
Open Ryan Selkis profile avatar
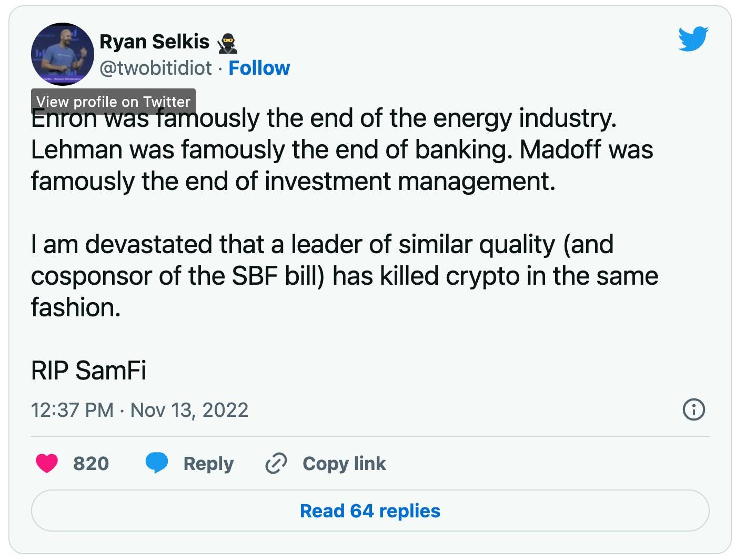pyautogui.click(x=63, y=54)
